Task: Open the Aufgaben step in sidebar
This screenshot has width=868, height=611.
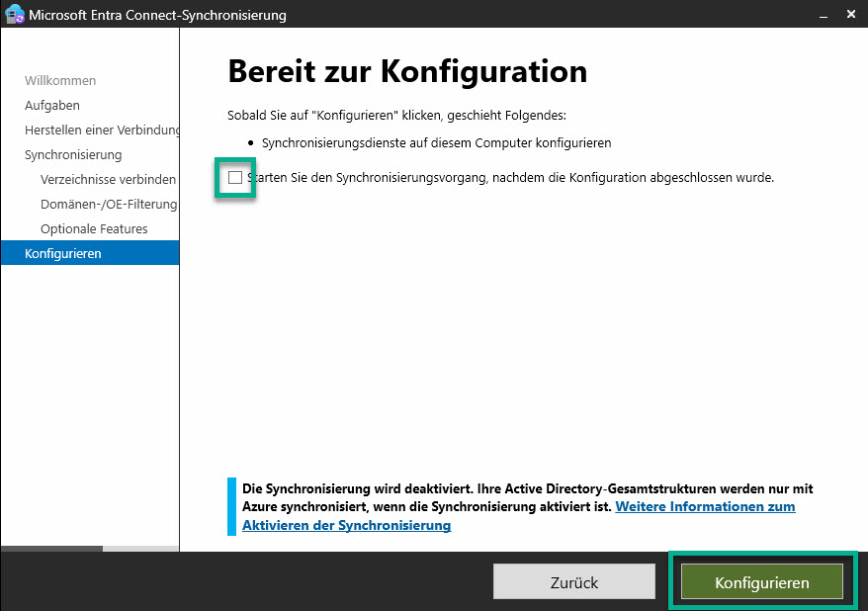Action: click(52, 105)
